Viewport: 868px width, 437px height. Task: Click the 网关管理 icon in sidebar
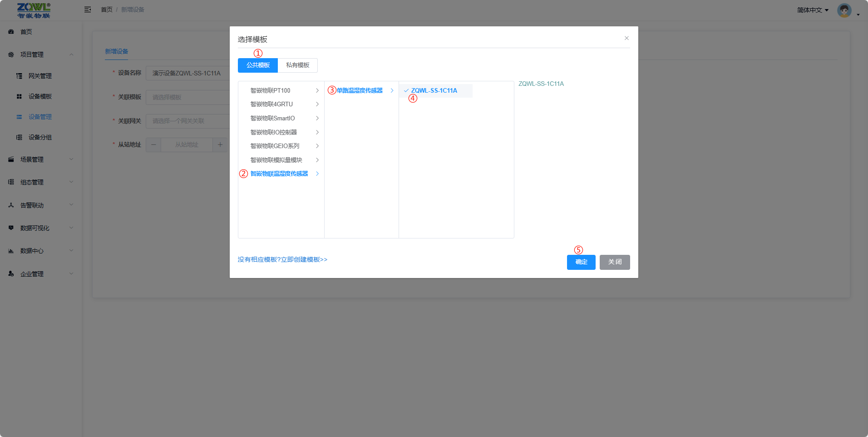19,76
